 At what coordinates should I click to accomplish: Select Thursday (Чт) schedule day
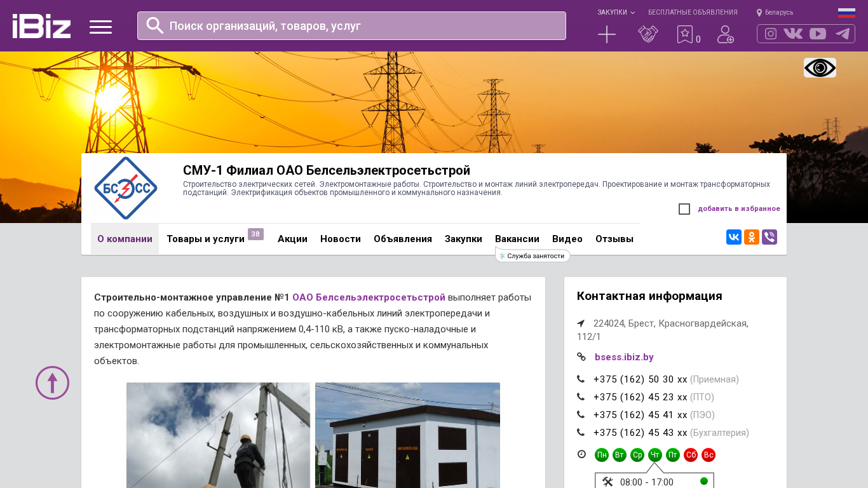pyautogui.click(x=655, y=455)
